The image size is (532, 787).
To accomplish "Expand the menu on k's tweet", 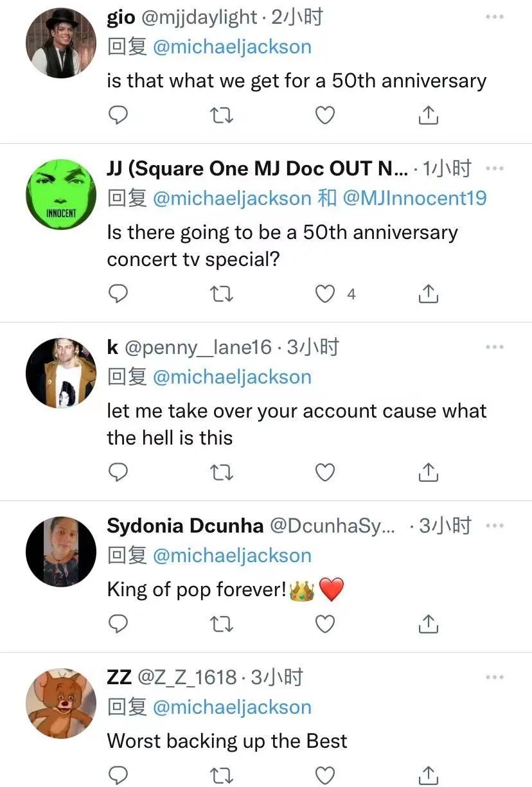I will [x=494, y=347].
